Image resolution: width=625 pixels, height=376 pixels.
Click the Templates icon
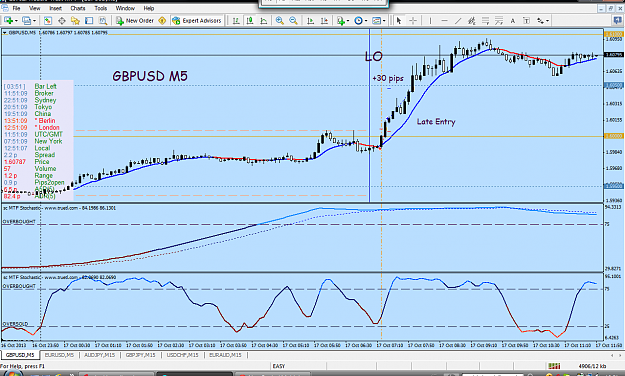pyautogui.click(x=376, y=20)
